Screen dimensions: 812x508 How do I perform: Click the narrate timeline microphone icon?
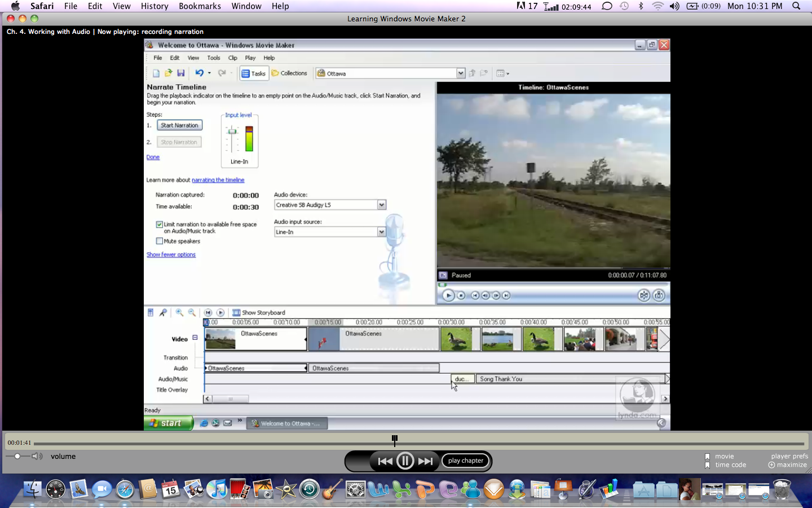pos(163,313)
